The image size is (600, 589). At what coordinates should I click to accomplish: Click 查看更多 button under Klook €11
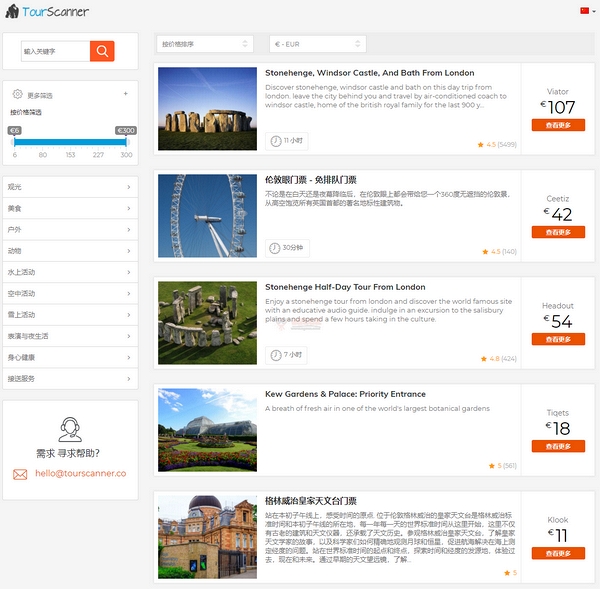tap(558, 553)
